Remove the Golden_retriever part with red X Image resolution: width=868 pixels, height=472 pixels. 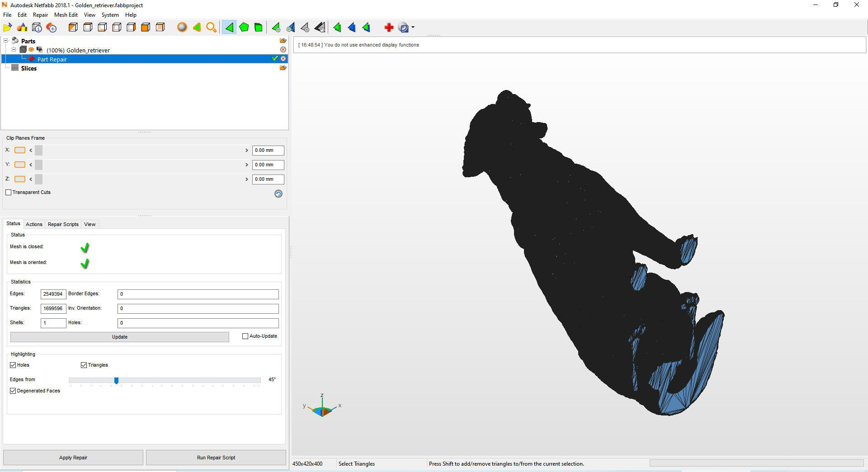(283, 50)
